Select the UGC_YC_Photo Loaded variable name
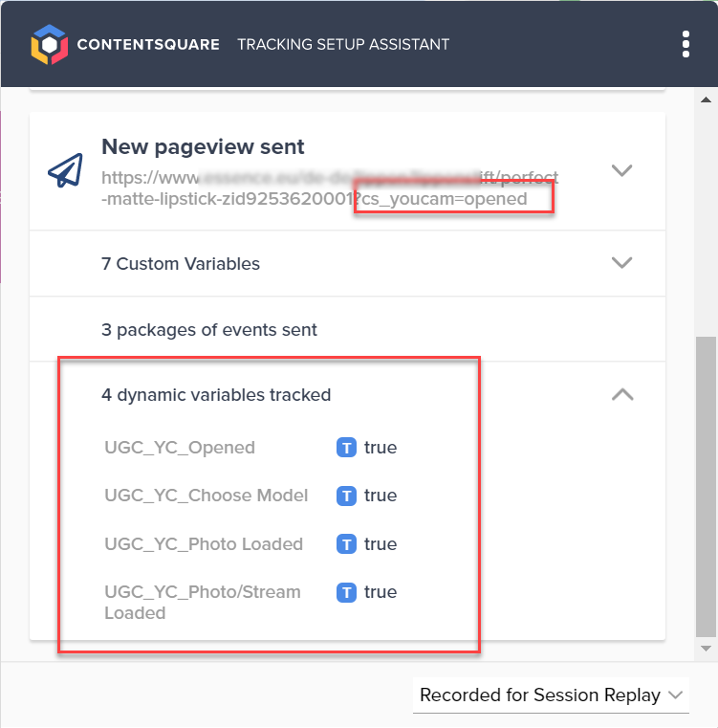This screenshot has width=718, height=728. point(204,544)
